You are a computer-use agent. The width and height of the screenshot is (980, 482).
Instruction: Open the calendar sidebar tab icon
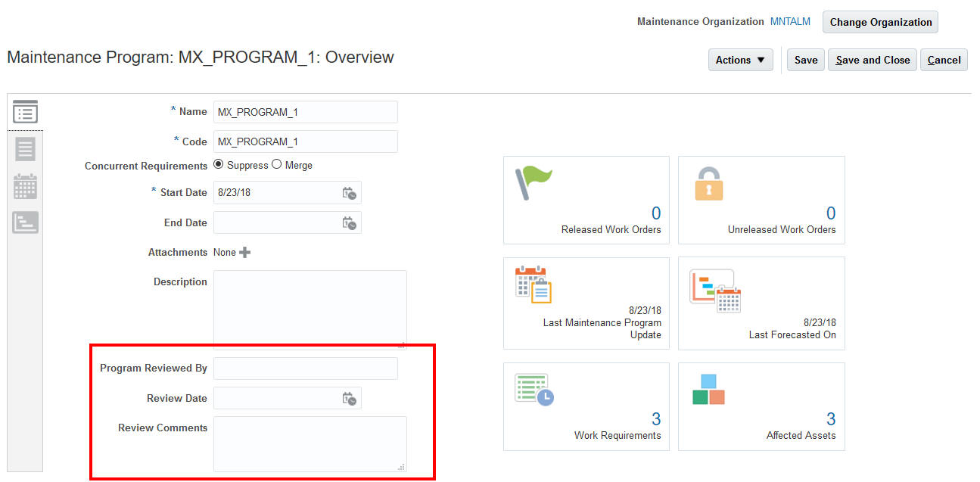pos(25,186)
